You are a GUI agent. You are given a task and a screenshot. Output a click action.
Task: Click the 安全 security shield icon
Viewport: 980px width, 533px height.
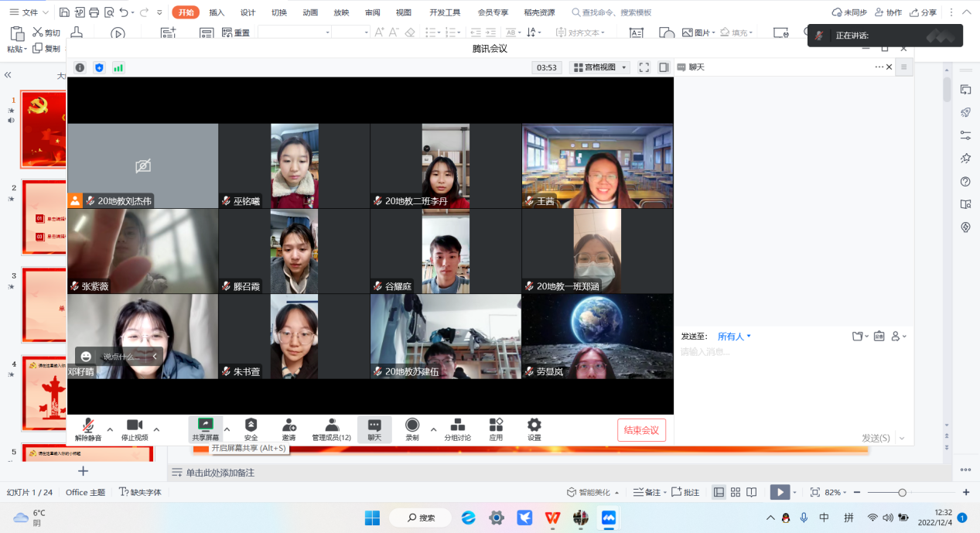tap(251, 429)
